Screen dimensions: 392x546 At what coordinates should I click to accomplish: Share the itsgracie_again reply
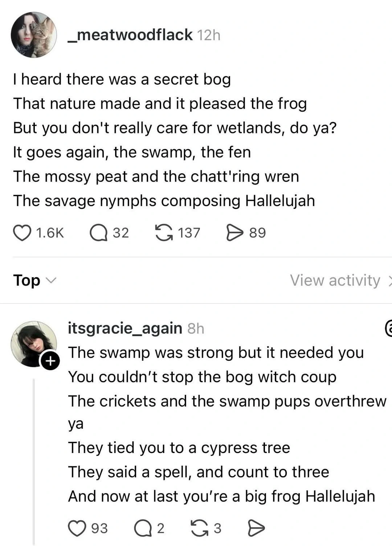click(256, 528)
